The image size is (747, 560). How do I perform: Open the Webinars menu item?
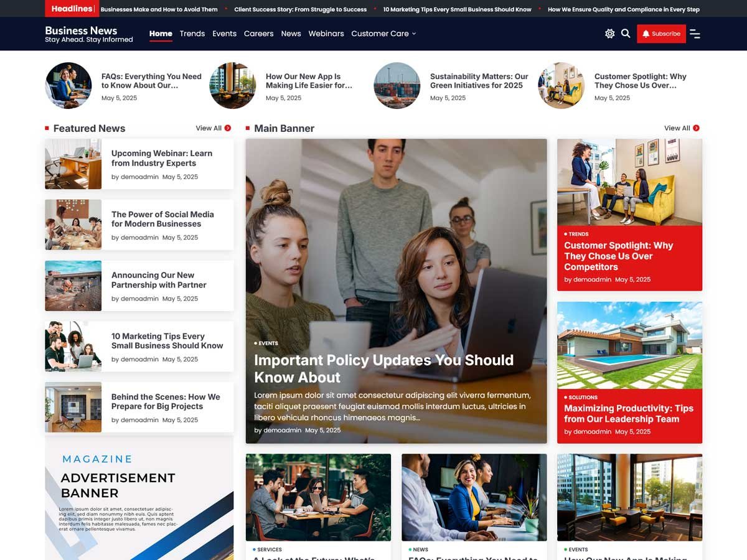(x=326, y=34)
